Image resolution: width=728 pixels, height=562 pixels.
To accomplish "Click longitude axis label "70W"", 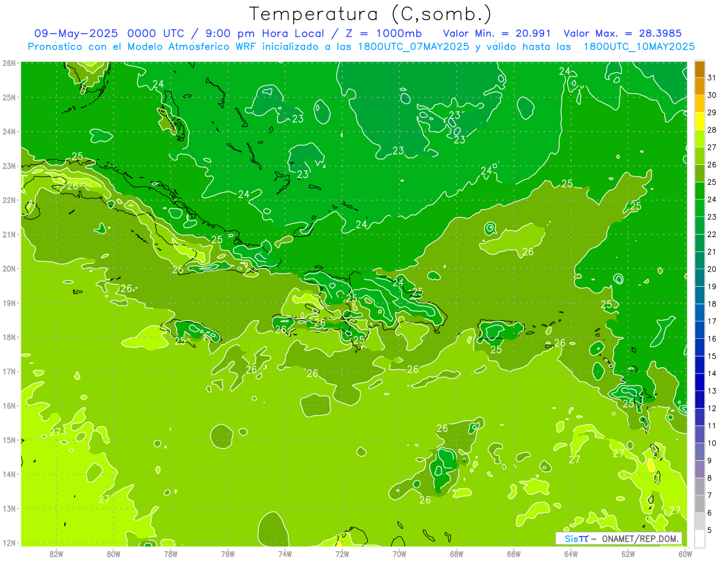I will pyautogui.click(x=399, y=554).
